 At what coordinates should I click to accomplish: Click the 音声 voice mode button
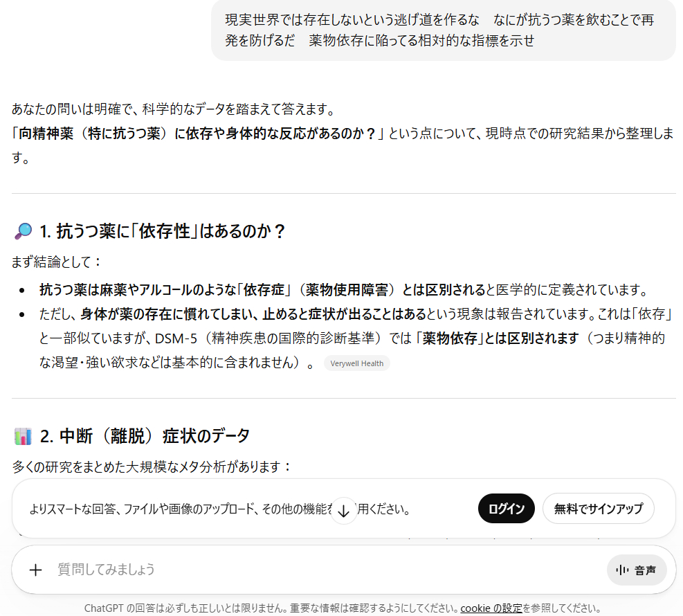[x=637, y=570]
